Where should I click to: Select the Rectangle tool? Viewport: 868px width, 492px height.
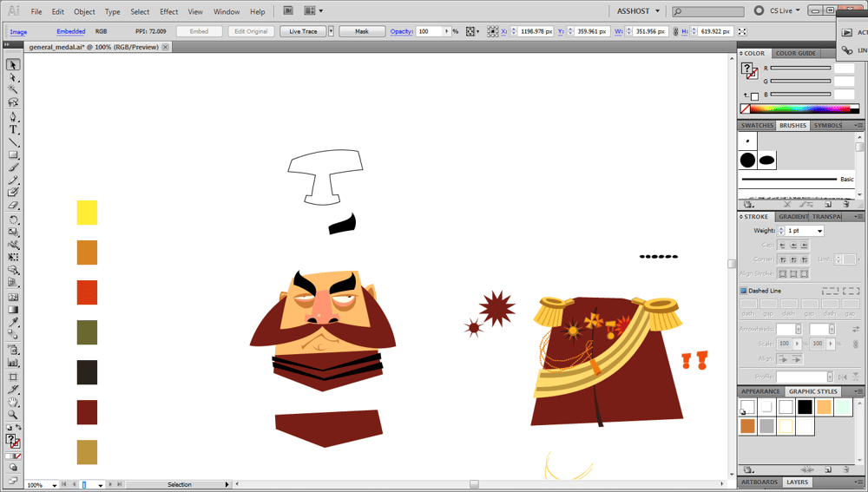[x=13, y=155]
